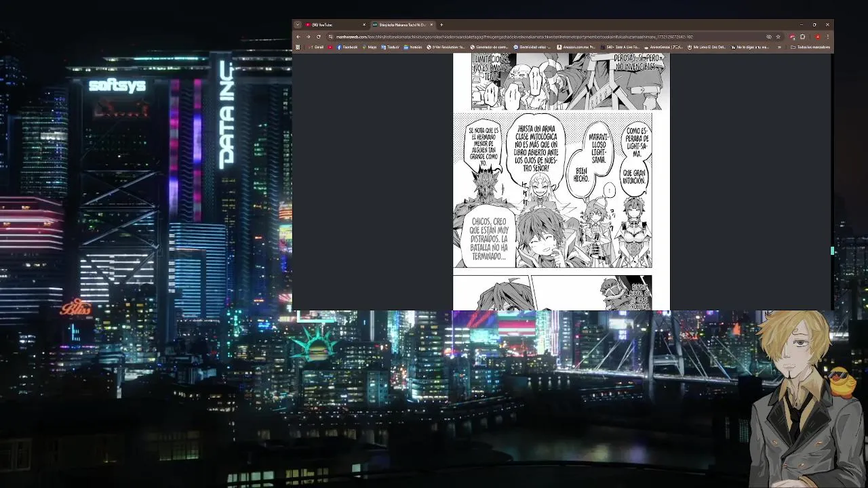Open the Traducir bookmark
Image resolution: width=868 pixels, height=488 pixels.
point(390,47)
